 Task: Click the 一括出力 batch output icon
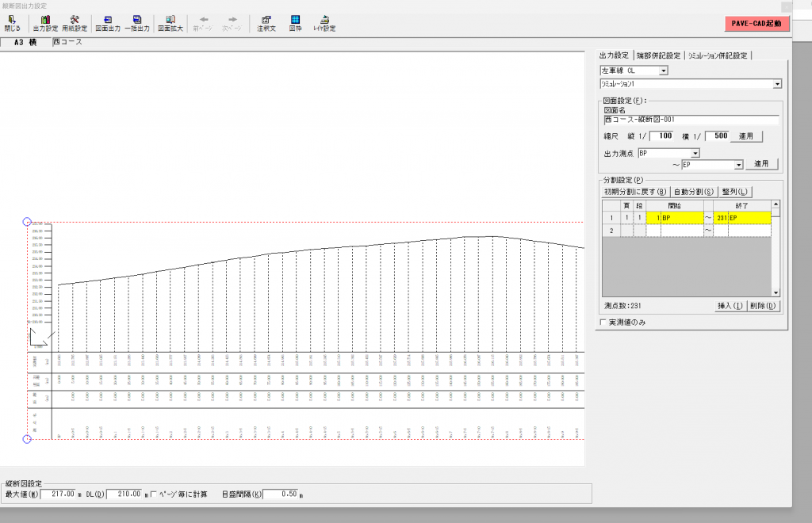(136, 23)
